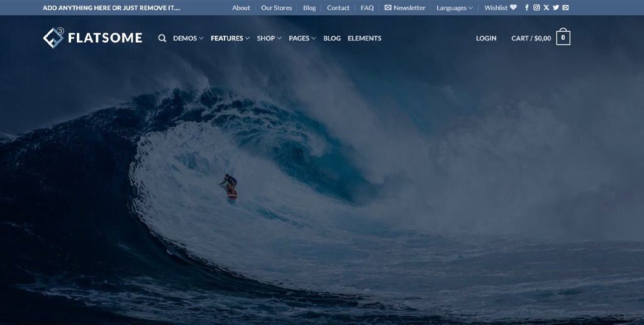This screenshot has height=325, width=644.
Task: Click the Newsletter envelope icon
Action: pyautogui.click(x=387, y=8)
